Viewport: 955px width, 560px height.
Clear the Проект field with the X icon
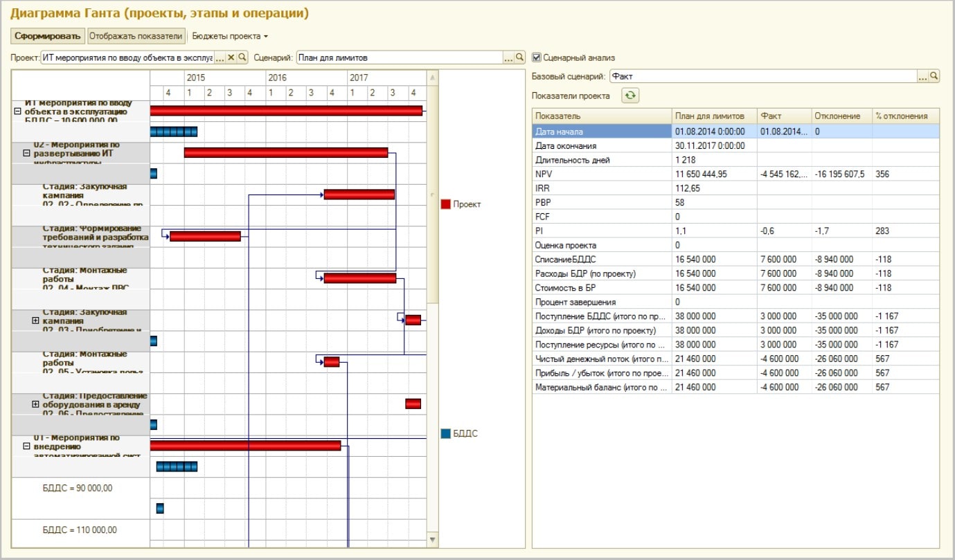pos(232,57)
